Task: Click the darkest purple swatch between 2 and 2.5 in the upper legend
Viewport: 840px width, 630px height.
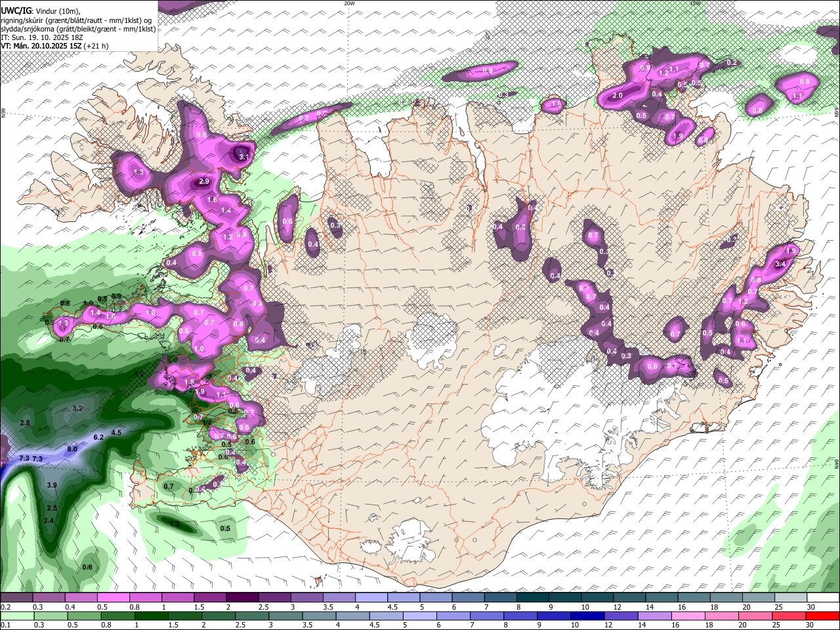Action: tap(242, 598)
